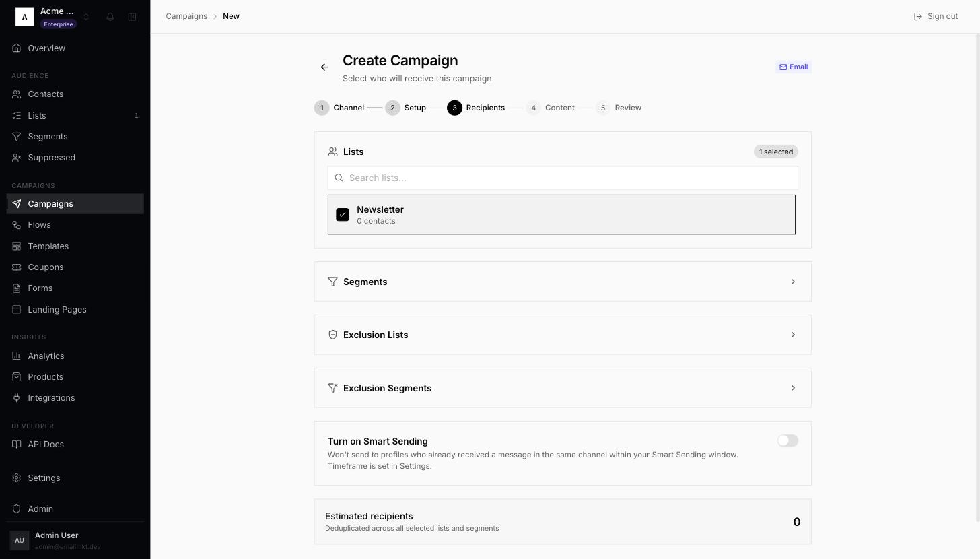The image size is (980, 559).
Task: Open API Docs in the sidebar
Action: click(x=75, y=445)
